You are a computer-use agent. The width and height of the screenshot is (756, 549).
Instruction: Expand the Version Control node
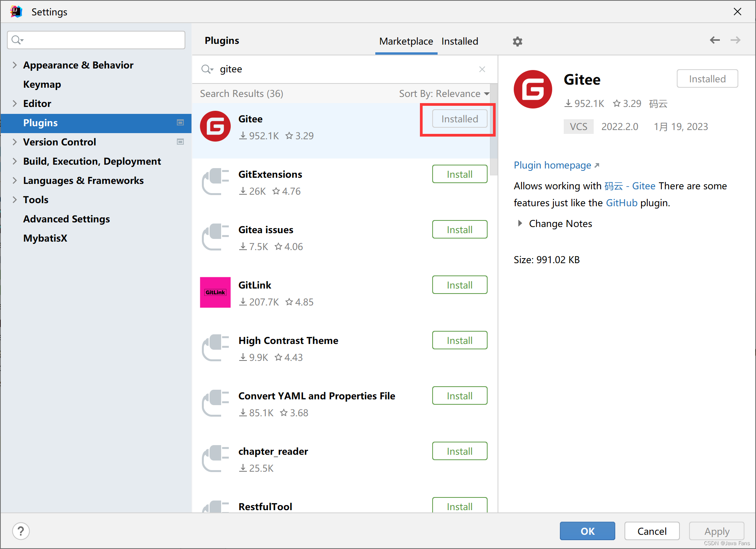[15, 142]
